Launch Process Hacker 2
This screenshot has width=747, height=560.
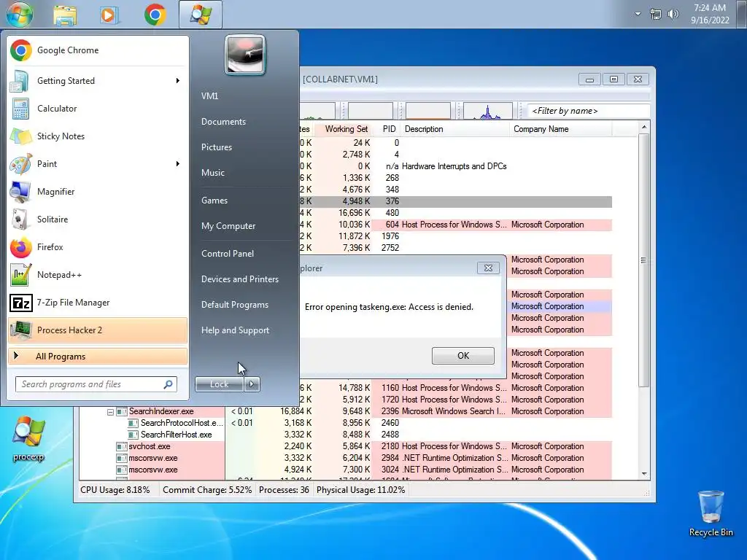click(x=98, y=330)
